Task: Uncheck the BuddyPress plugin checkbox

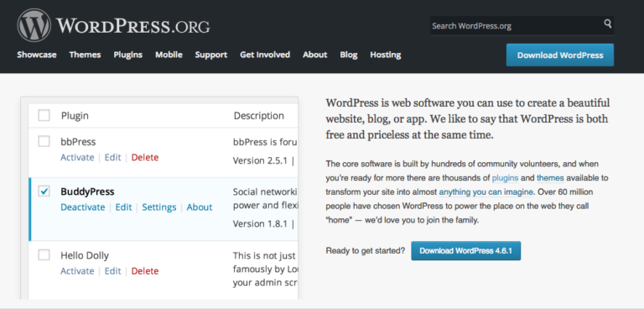Action: [44, 191]
